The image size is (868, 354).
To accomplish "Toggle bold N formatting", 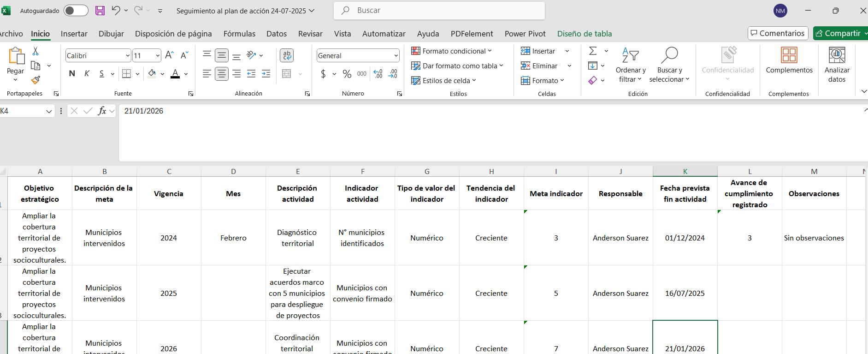I will [x=72, y=74].
